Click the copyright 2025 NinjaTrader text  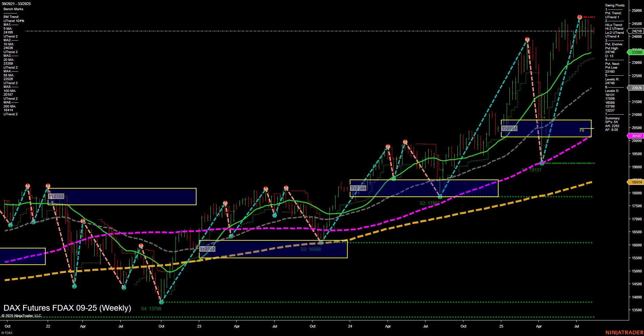coord(21,315)
